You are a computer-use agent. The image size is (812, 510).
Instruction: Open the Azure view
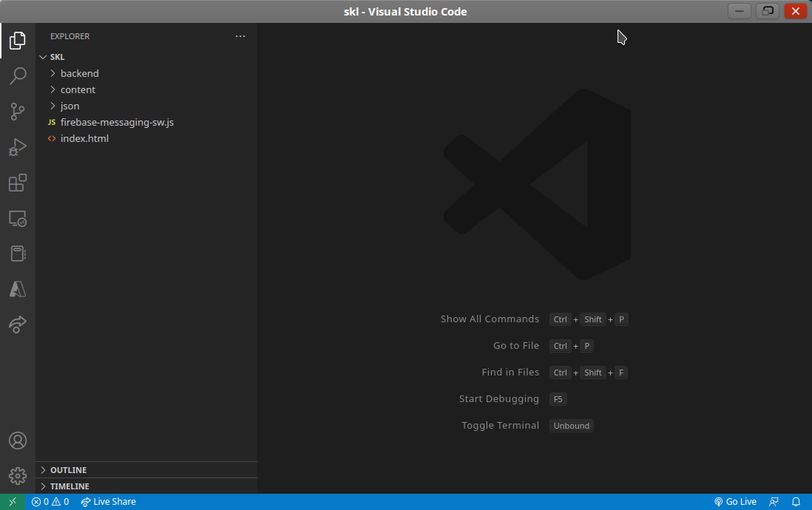[18, 289]
